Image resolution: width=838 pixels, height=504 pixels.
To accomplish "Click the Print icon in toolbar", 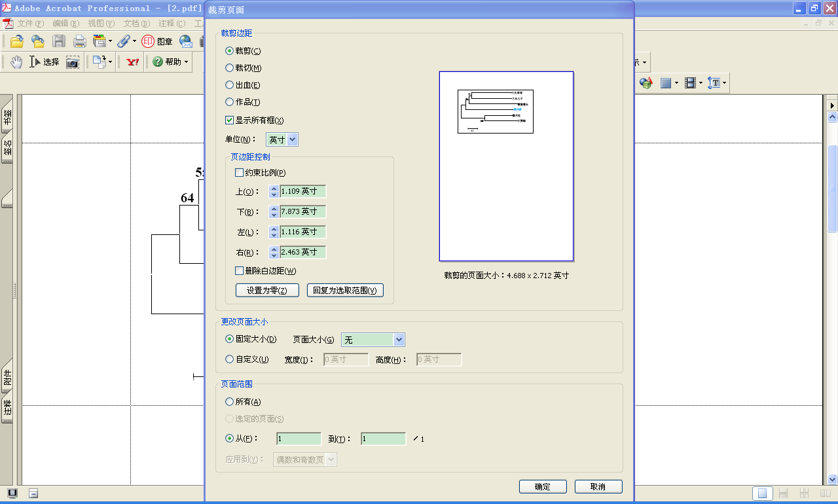I will coord(80,41).
